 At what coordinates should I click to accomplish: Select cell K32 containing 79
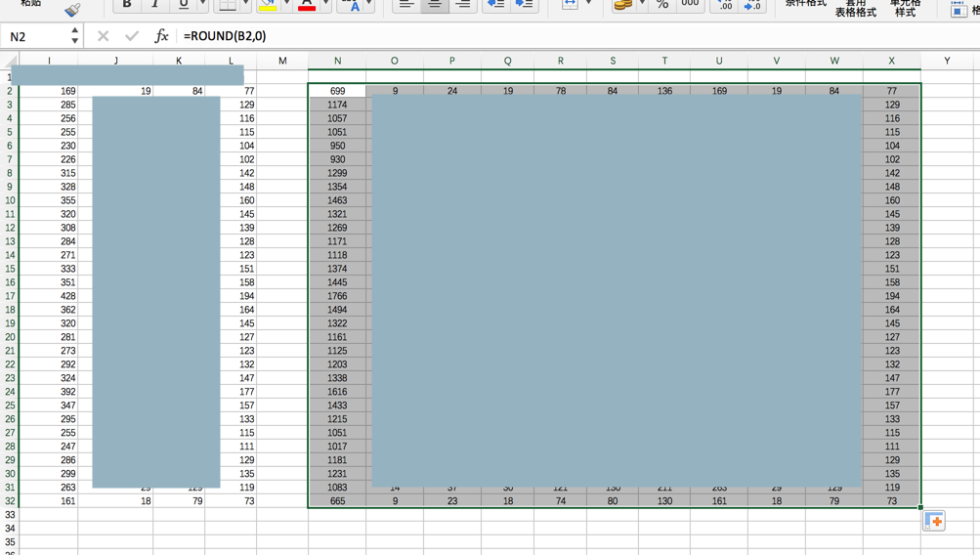(179, 500)
